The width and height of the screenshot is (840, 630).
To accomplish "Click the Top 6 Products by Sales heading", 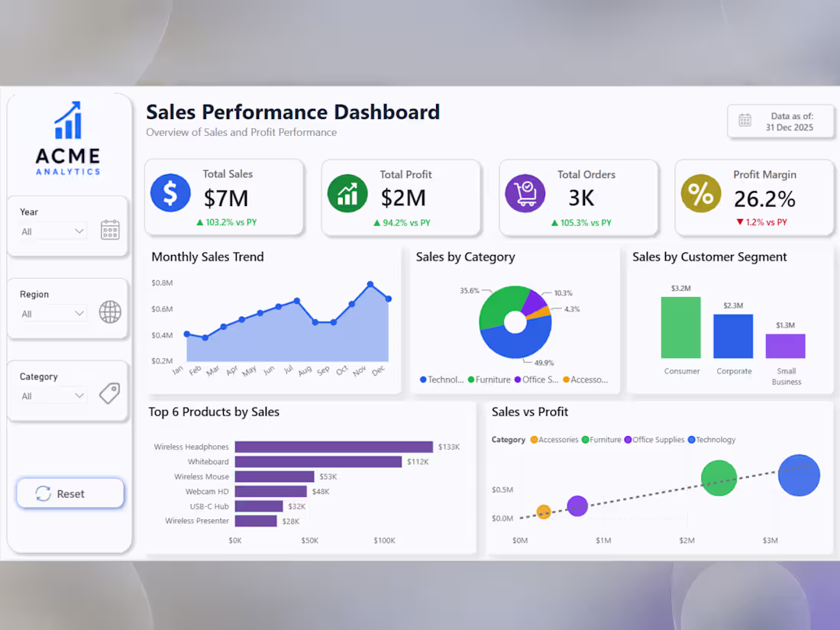I will tap(214, 412).
